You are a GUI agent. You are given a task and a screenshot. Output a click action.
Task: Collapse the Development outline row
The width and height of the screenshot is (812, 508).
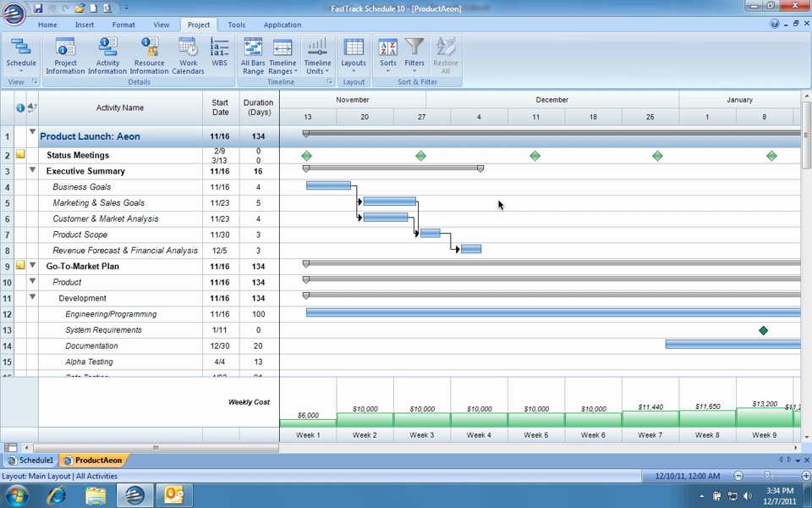click(32, 297)
